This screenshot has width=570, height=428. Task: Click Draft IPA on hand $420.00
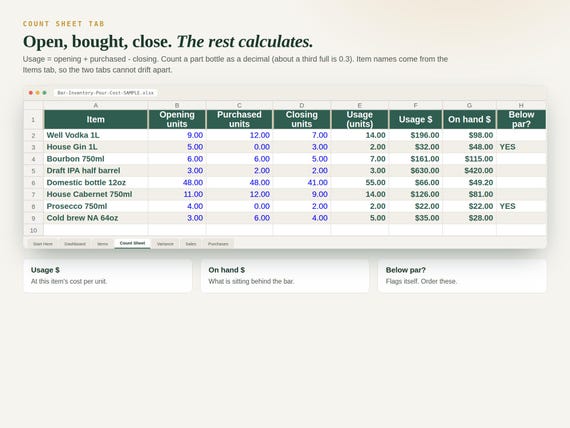469,171
